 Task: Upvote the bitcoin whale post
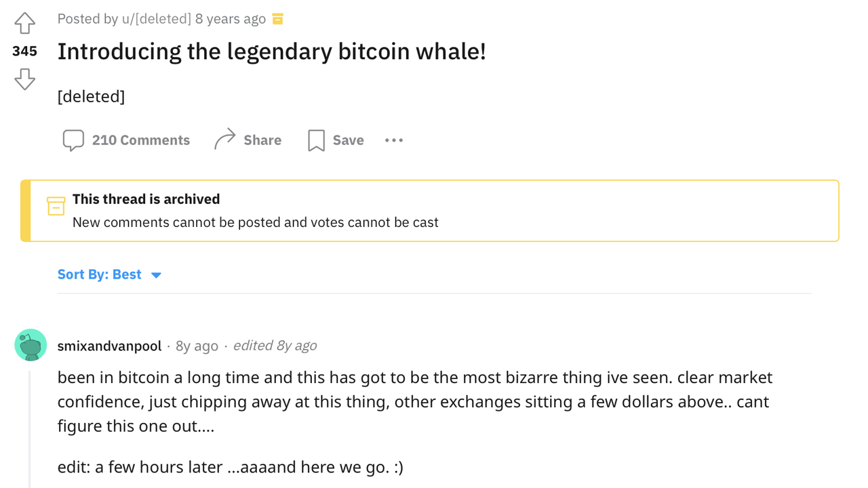(25, 24)
